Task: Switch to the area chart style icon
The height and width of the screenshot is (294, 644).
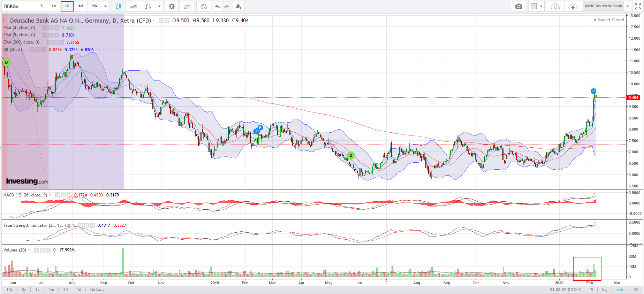Action: 134,6
